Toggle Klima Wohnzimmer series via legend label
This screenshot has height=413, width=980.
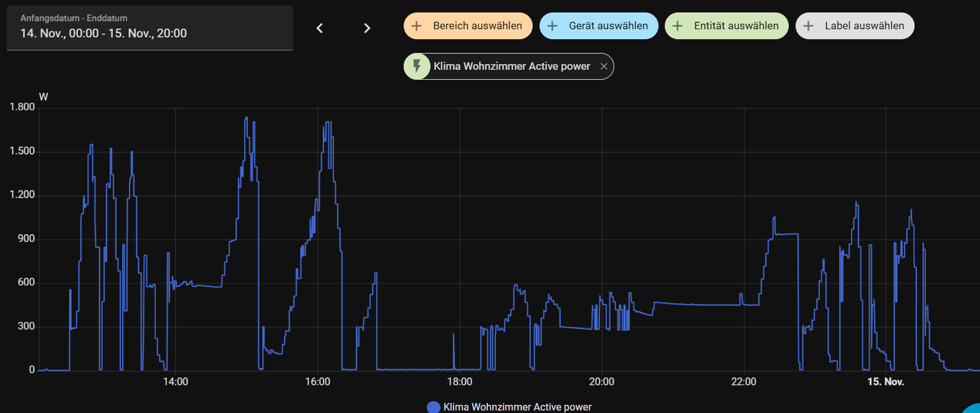[517, 407]
